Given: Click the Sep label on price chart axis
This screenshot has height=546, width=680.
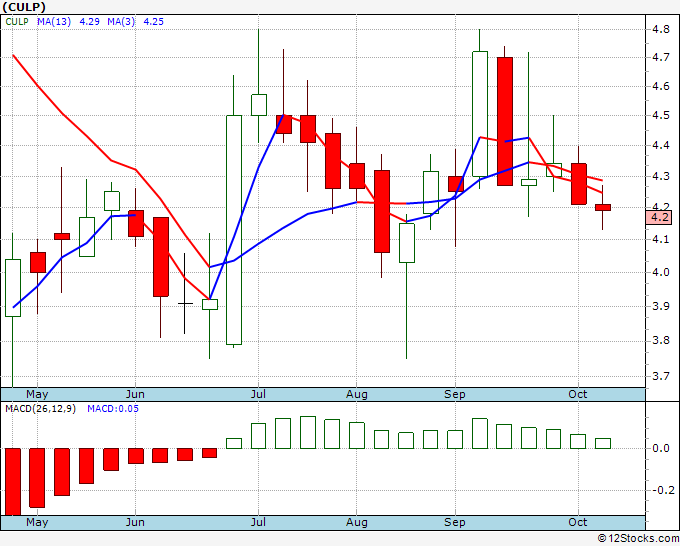Looking at the screenshot, I should click(x=454, y=394).
